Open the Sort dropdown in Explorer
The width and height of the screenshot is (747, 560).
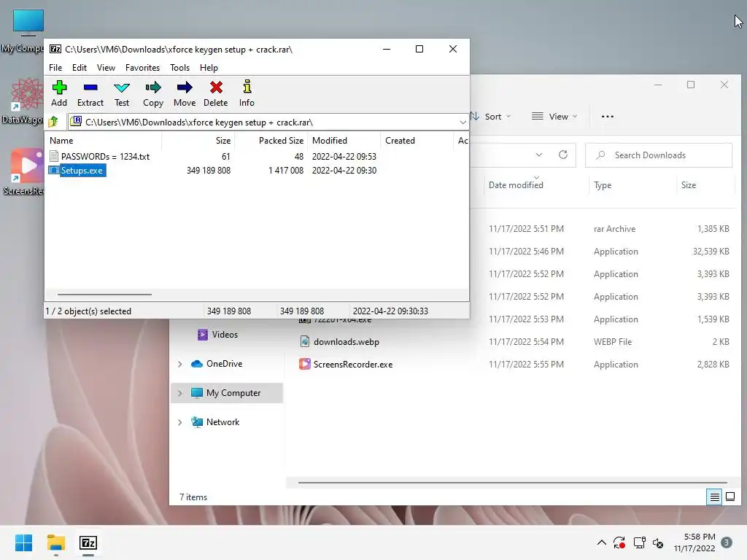[x=490, y=116]
